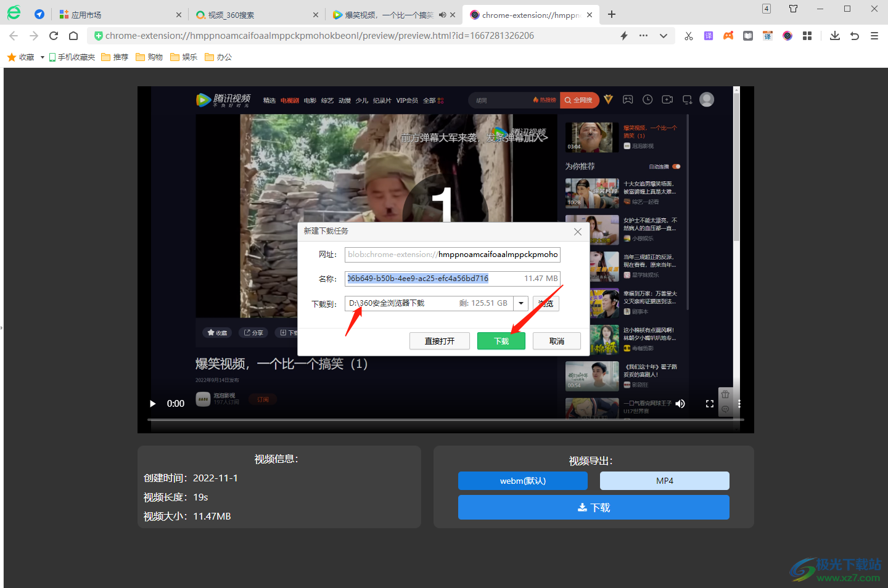Open the address bar three-dots menu
The image size is (888, 588).
pyautogui.click(x=643, y=36)
